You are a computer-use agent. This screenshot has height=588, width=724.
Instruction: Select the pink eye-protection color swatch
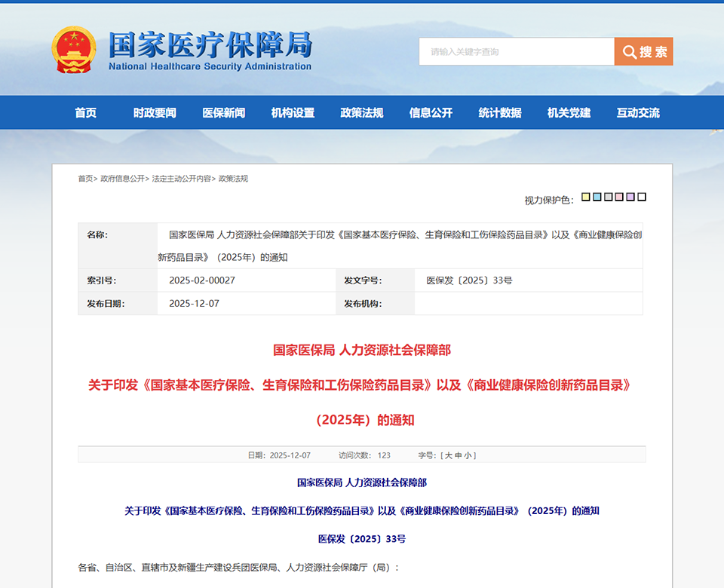tap(618, 196)
